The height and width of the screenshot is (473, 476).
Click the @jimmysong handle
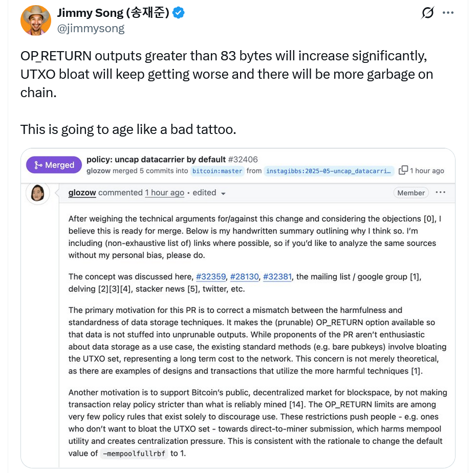(91, 28)
